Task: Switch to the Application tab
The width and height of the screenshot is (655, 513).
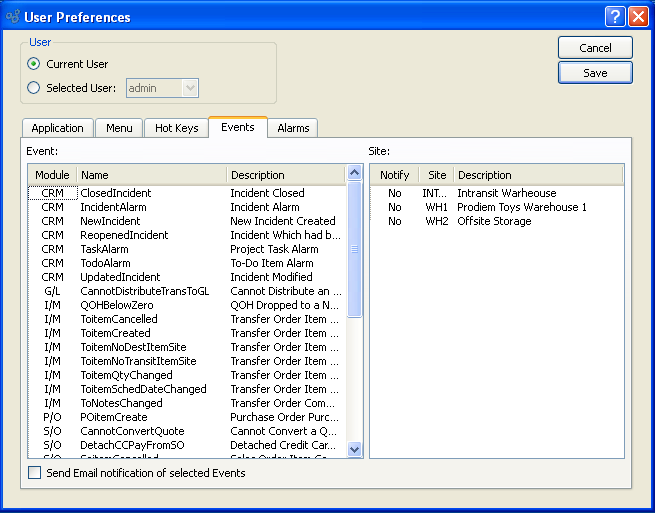Action: [57, 128]
